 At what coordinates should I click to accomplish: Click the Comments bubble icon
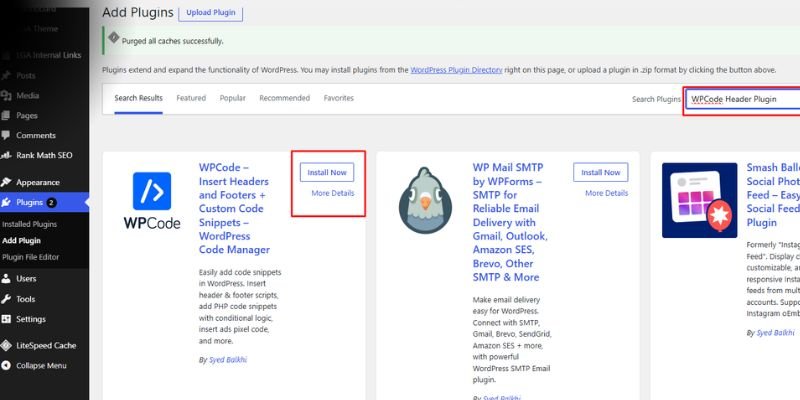6,135
